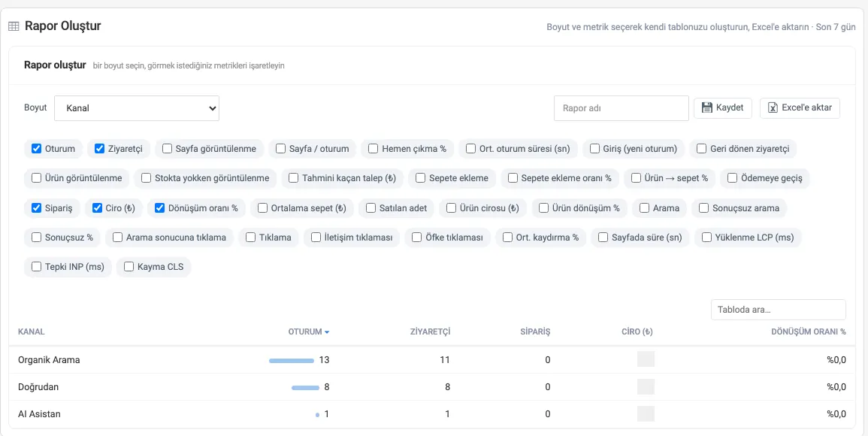868x436 pixels.
Task: Check the Yüklenme LCP (ms) option
Action: 706,237
